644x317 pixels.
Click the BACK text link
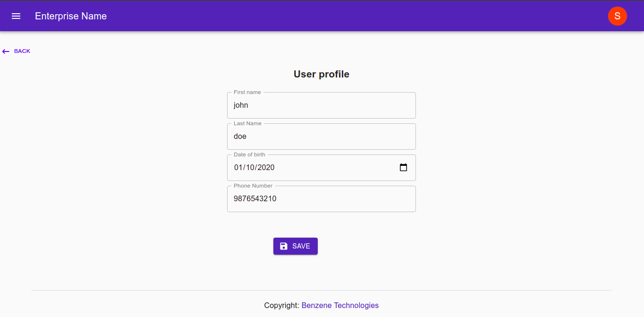pyautogui.click(x=22, y=51)
